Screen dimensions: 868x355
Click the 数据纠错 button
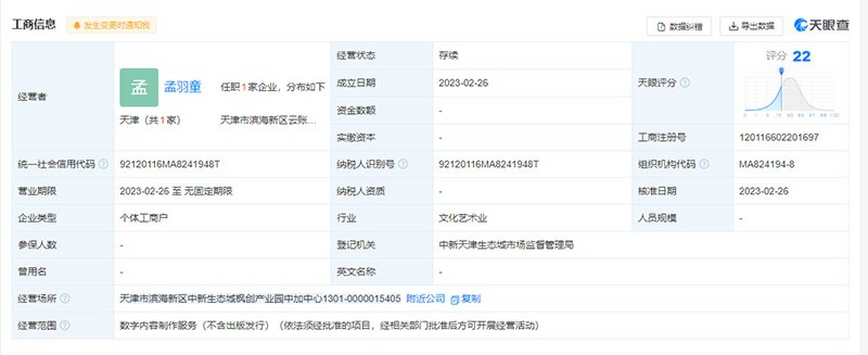(679, 26)
